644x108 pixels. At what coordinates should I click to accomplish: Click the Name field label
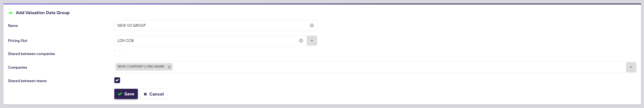coord(13,26)
